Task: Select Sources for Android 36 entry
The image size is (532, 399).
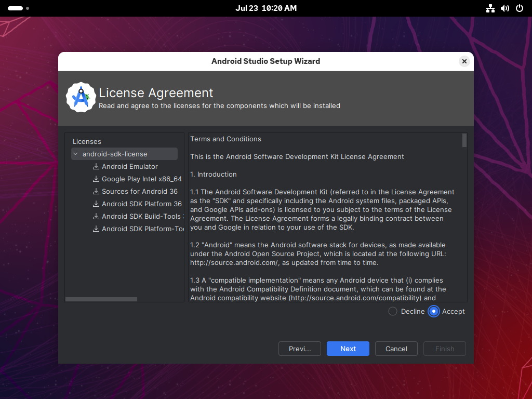Action: (139, 192)
